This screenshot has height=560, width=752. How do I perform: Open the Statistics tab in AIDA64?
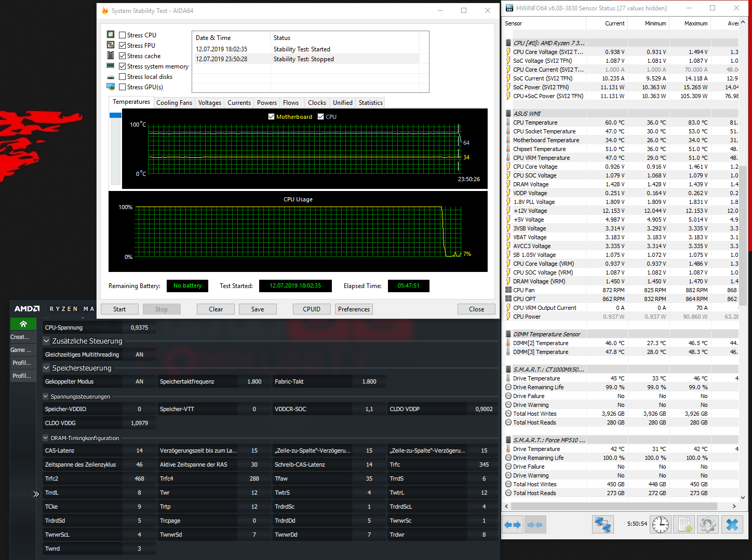tap(371, 103)
